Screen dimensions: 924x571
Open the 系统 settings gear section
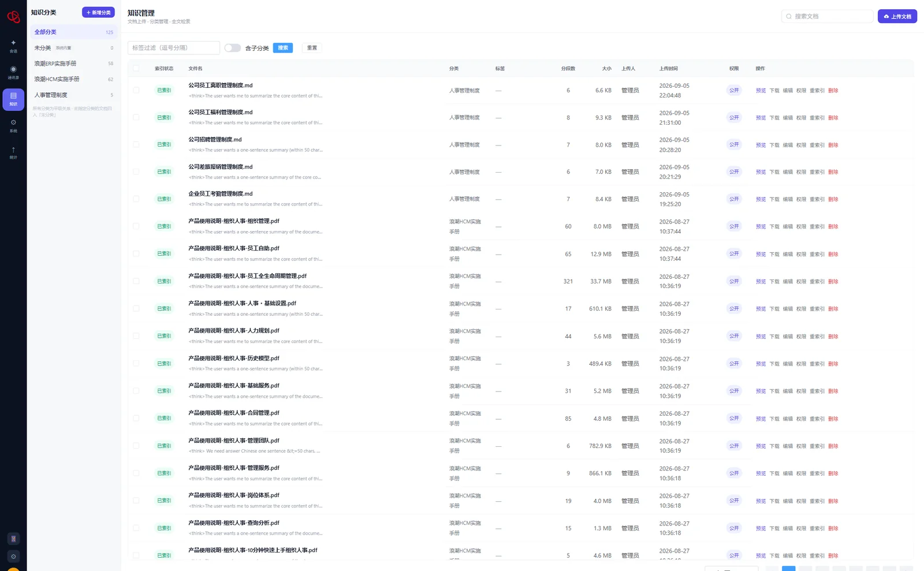pyautogui.click(x=13, y=125)
